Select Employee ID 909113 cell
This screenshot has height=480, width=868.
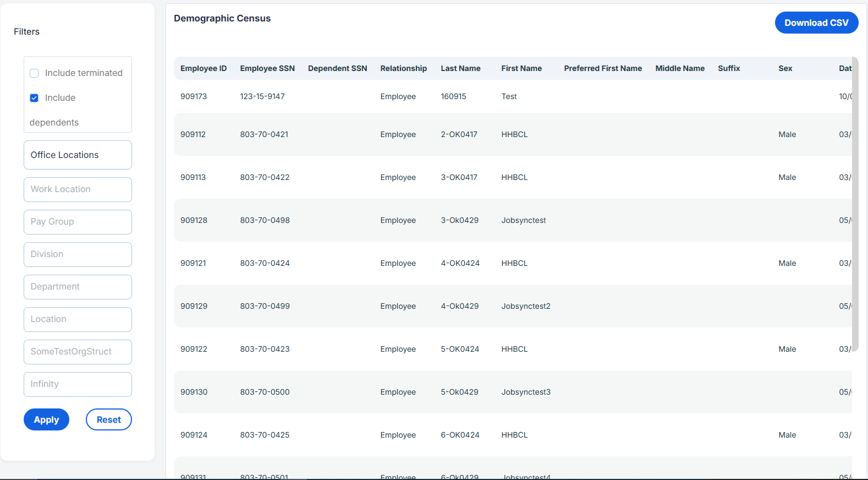point(193,177)
